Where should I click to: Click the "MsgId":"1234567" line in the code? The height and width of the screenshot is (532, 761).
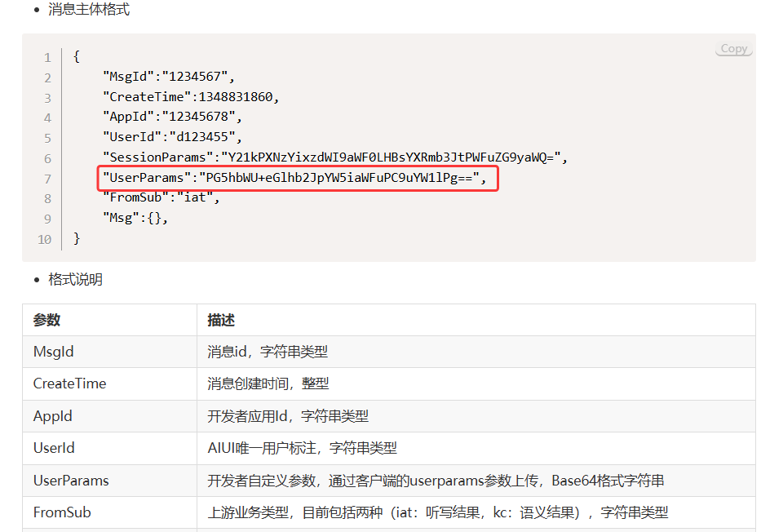168,78
